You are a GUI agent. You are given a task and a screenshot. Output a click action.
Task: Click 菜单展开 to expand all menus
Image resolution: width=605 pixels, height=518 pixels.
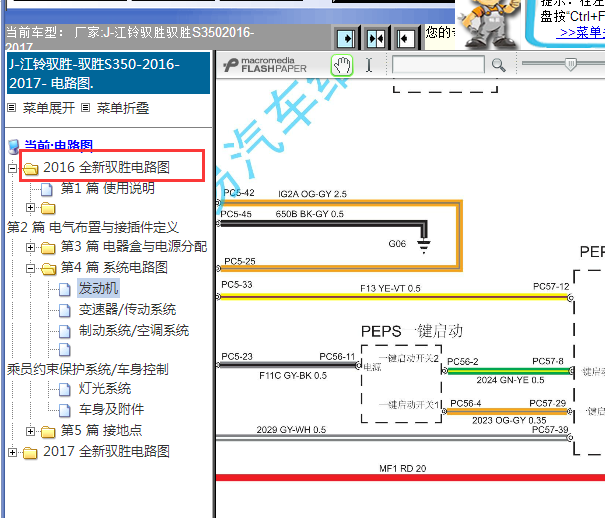pyautogui.click(x=49, y=108)
